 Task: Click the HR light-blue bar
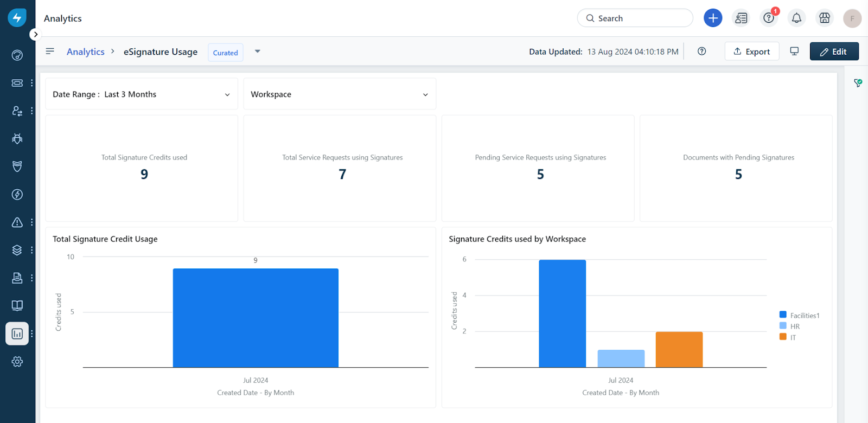[x=621, y=358]
